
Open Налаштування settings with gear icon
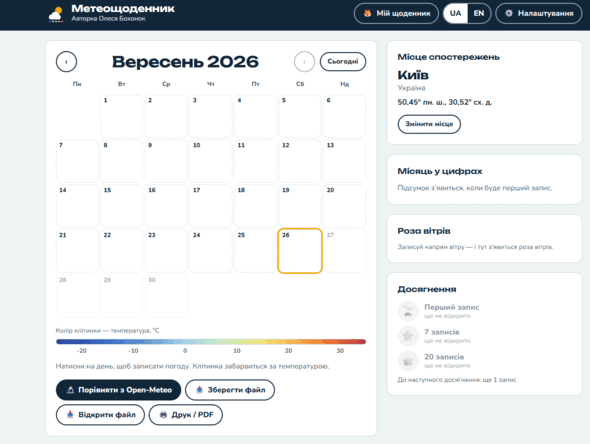click(538, 14)
